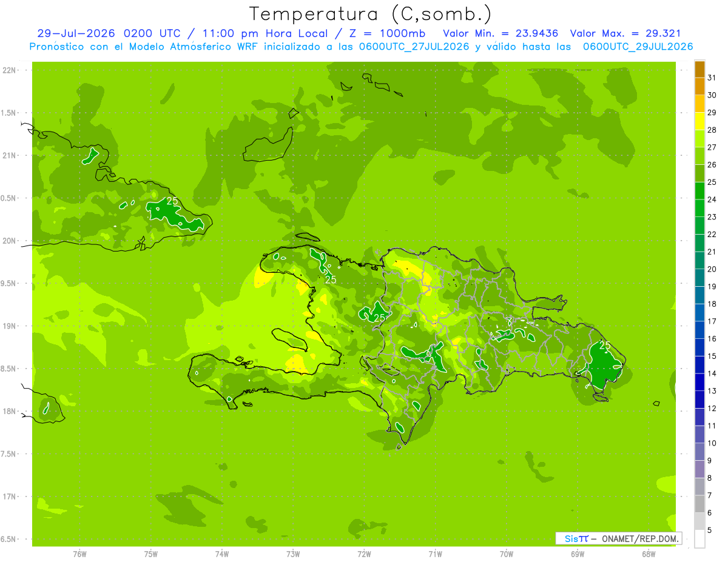Viewport: 728px width, 562px height.
Task: Click the '68W' longitude label
Action: tap(649, 554)
